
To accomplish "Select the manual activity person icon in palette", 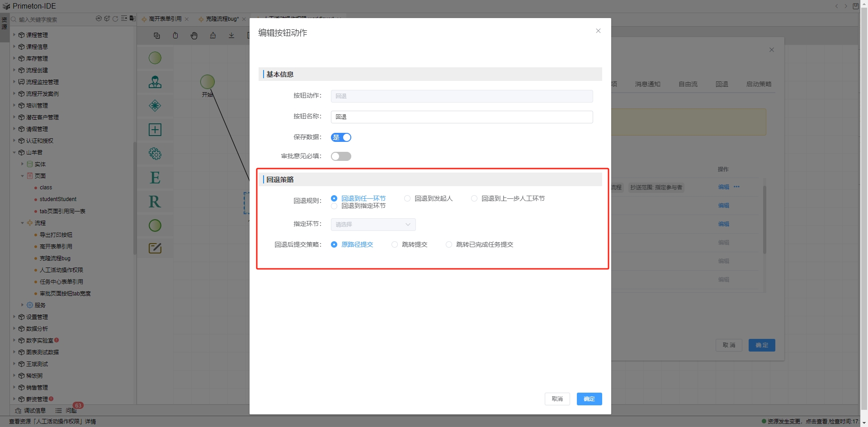I will (x=155, y=82).
